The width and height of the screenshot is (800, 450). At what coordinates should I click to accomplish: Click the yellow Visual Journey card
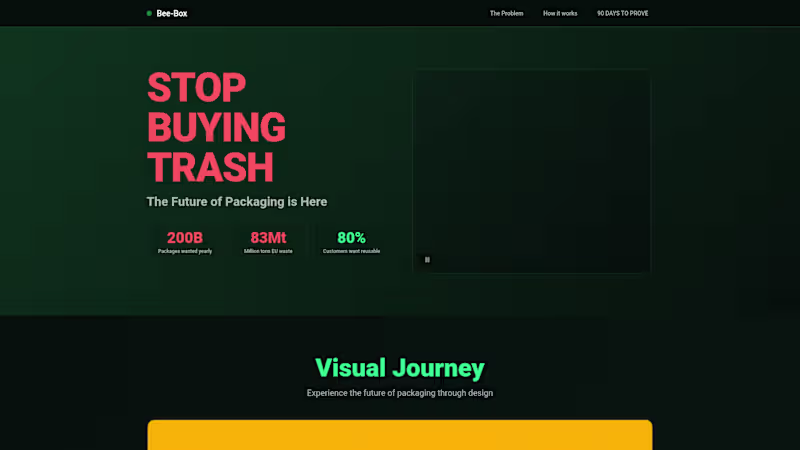399,435
